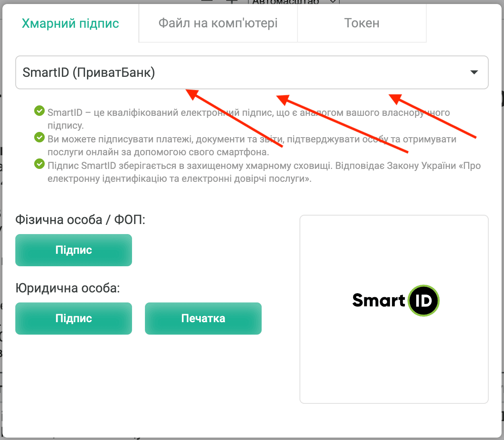Click the 'Фізична особа / ФОП:' label
Viewport: 504px width, 440px height.
(80, 220)
